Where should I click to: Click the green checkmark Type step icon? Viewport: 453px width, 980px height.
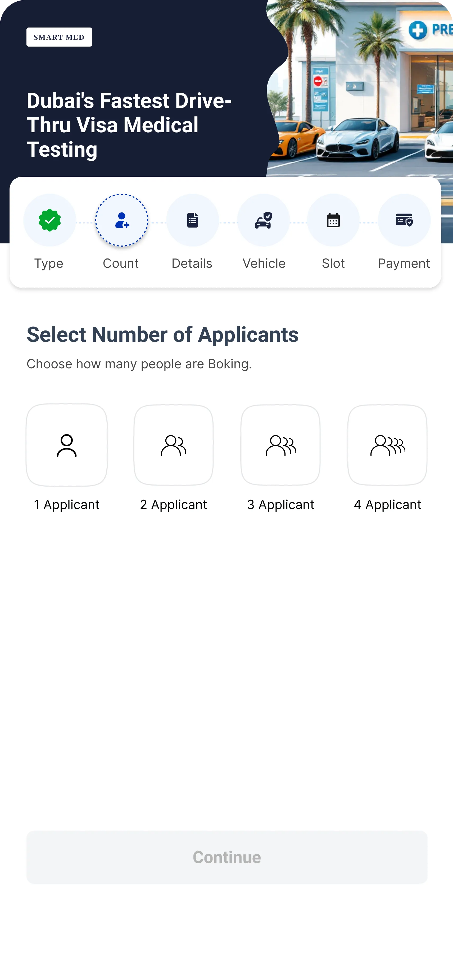tap(49, 220)
